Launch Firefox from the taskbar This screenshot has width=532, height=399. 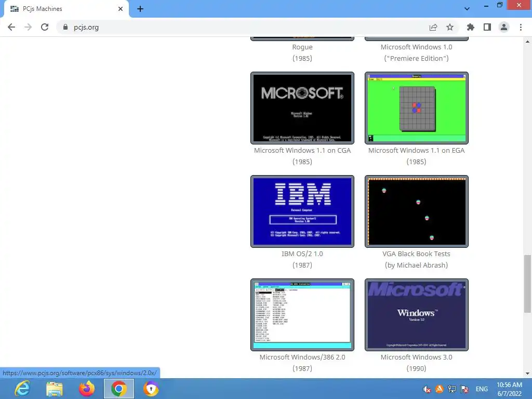pos(87,389)
